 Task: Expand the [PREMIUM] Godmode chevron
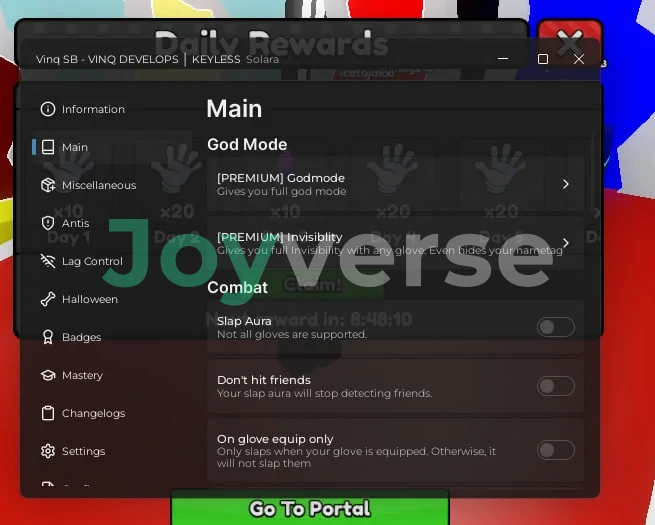tap(565, 184)
